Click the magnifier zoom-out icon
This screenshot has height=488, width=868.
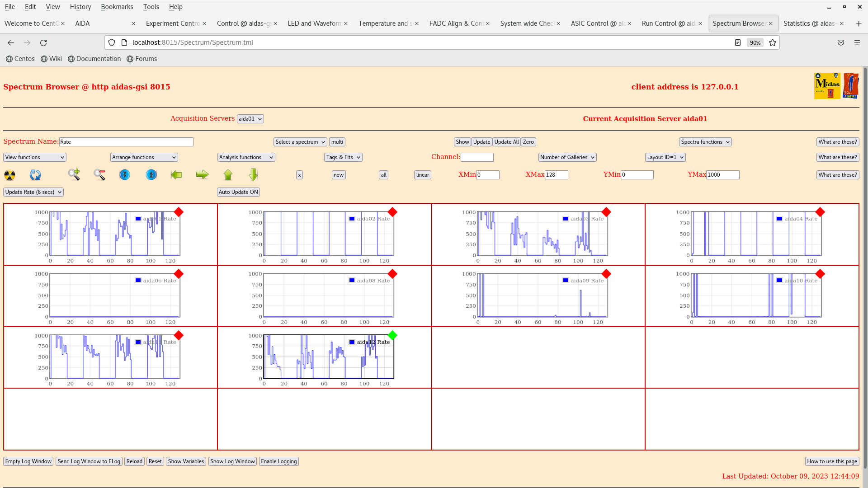[99, 174]
